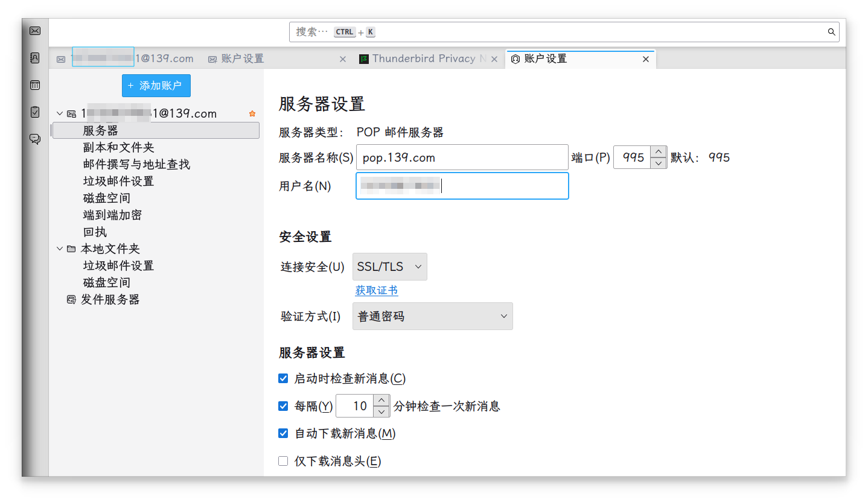Screen dimensions: 868x502
Task: Switch to the 139.com mail tab
Action: click(125, 59)
